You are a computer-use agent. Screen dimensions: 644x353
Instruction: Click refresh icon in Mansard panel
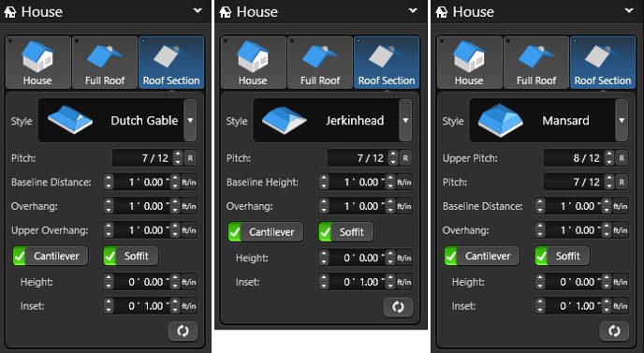[614, 331]
